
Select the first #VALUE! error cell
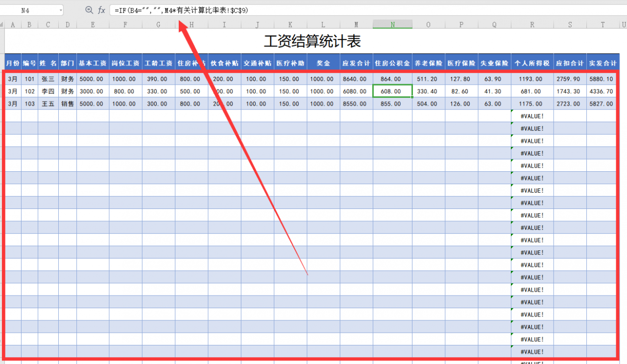[x=532, y=115]
